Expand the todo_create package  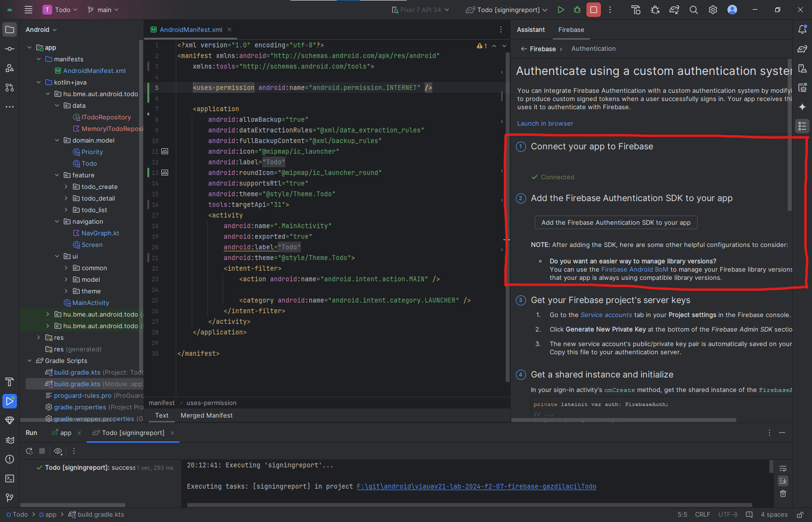pos(66,187)
